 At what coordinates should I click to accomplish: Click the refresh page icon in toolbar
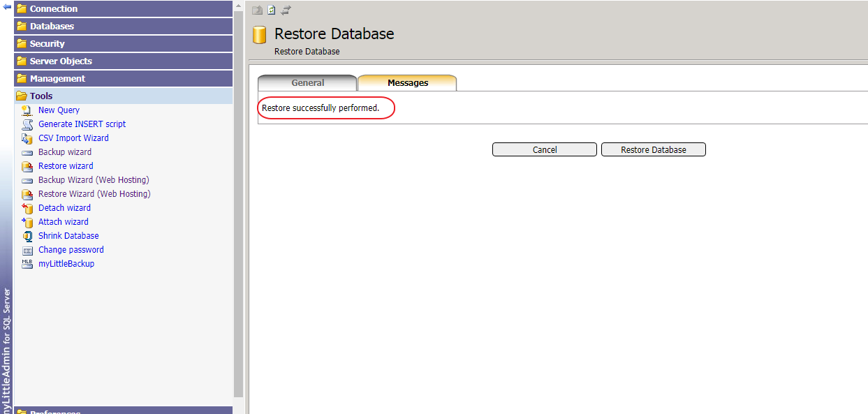pos(272,10)
